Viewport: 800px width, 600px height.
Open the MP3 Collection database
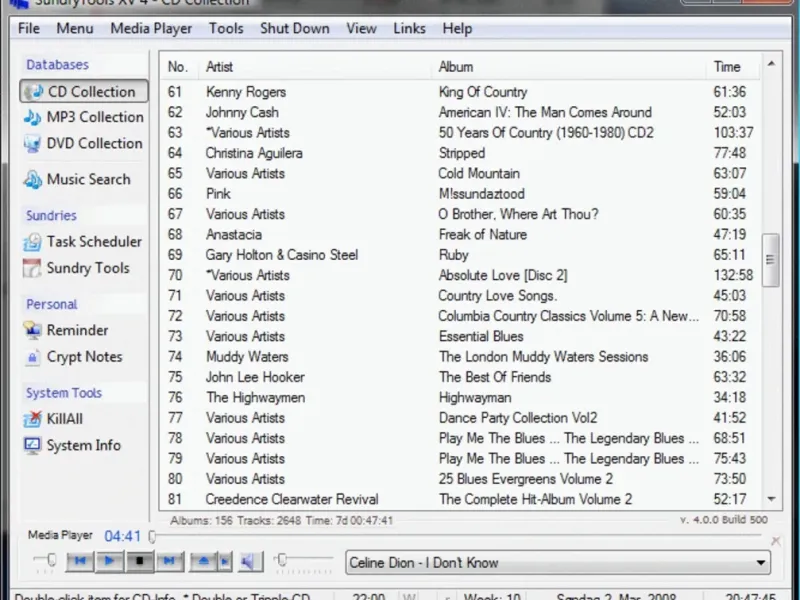(84, 117)
